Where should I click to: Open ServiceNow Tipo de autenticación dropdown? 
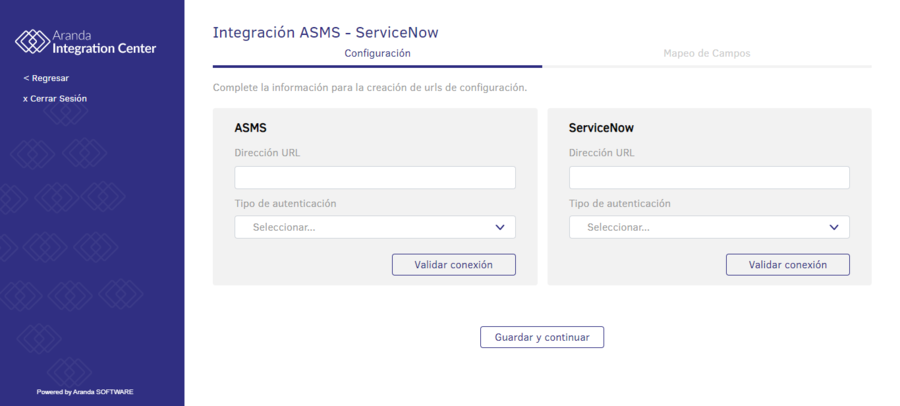[709, 227]
